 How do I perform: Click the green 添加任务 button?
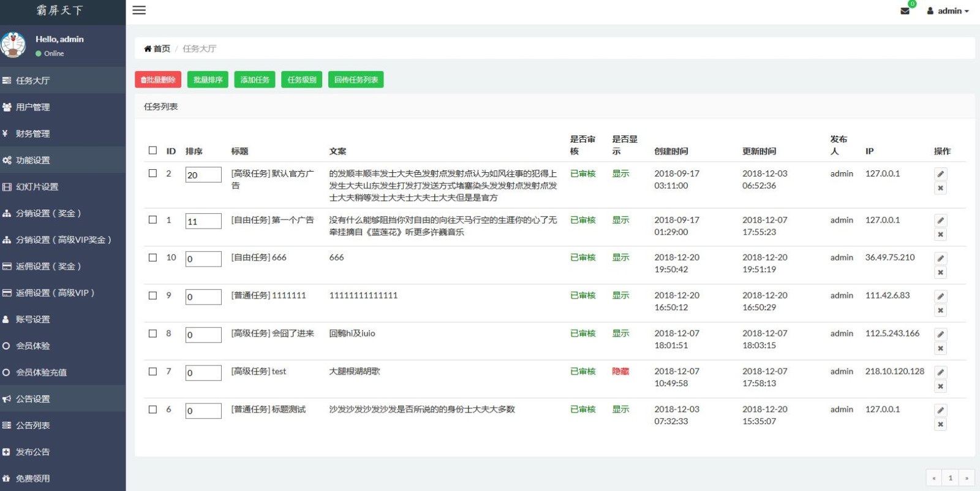(x=255, y=80)
